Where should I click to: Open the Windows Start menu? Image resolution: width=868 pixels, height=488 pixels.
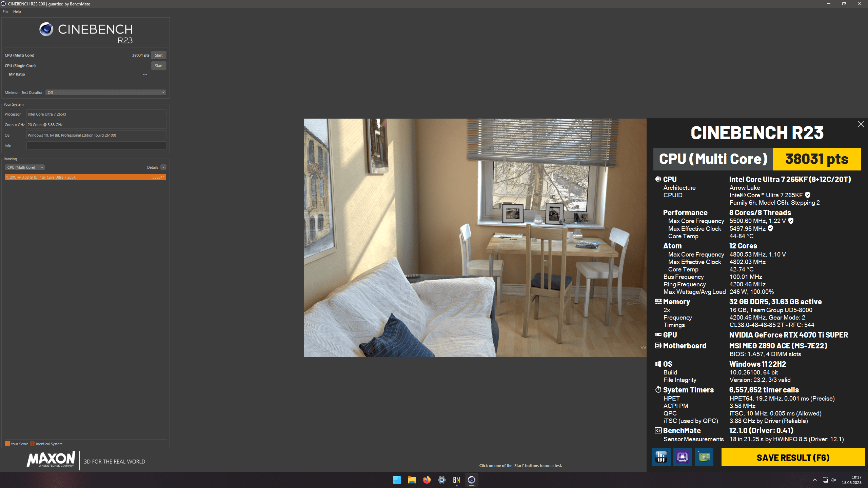click(397, 480)
